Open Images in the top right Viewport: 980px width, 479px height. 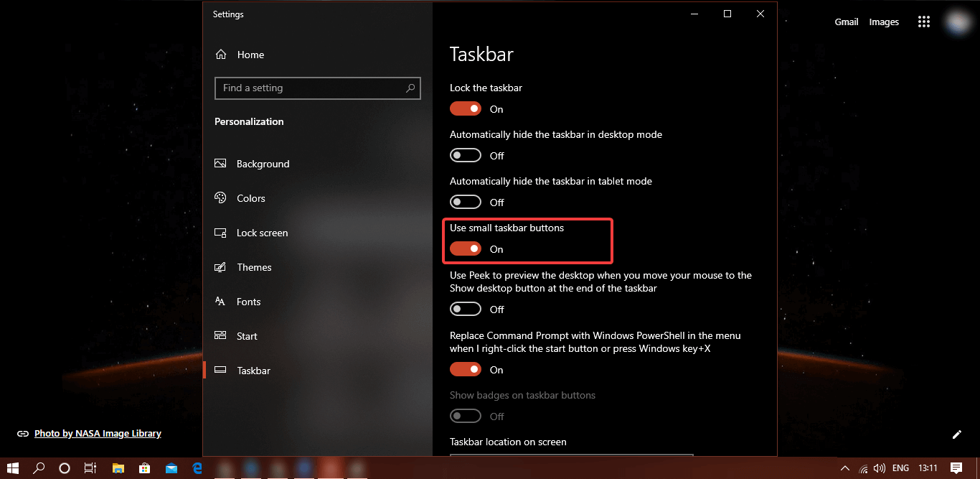[883, 22]
